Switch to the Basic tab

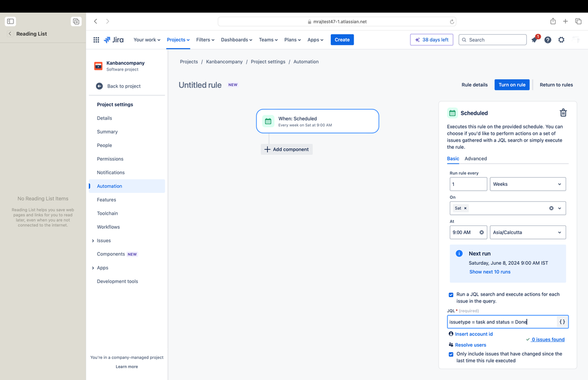point(453,159)
